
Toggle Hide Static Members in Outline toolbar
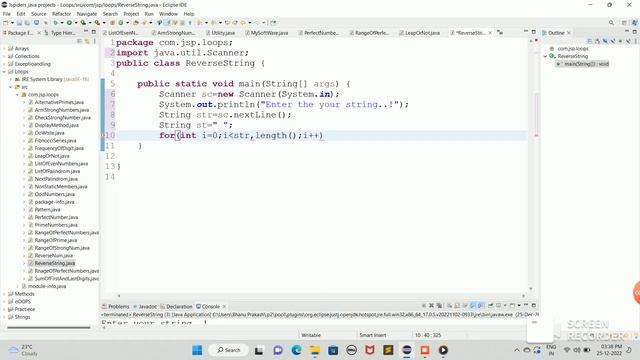[x=613, y=41]
